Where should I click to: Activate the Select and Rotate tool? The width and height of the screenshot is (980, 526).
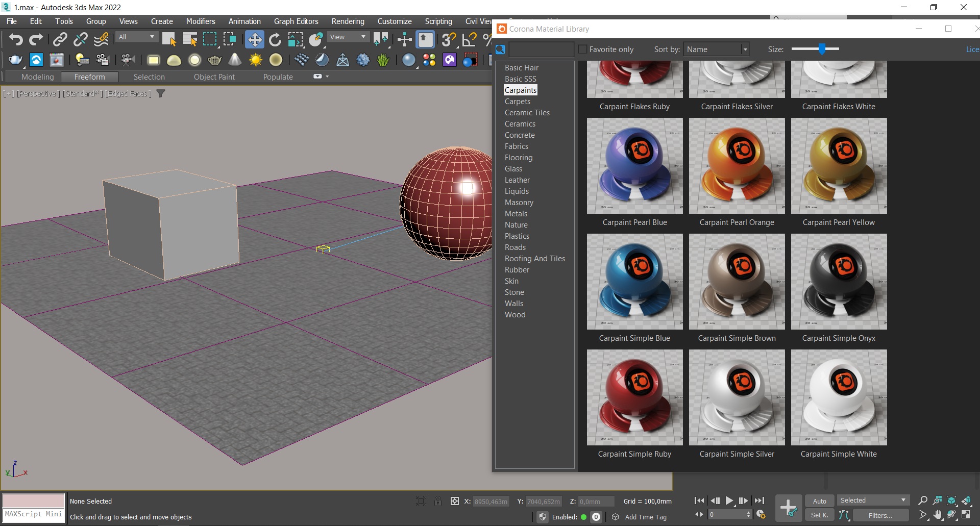click(275, 39)
